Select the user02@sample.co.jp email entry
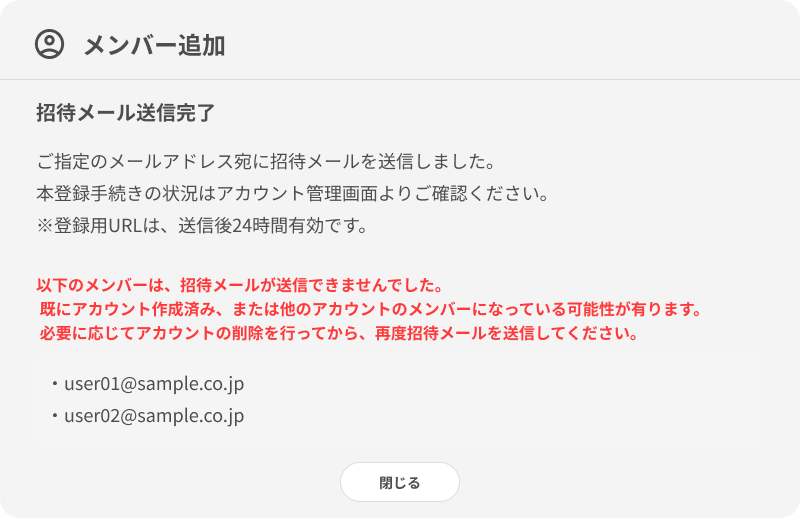Image resolution: width=800 pixels, height=518 pixels. pyautogui.click(x=154, y=415)
